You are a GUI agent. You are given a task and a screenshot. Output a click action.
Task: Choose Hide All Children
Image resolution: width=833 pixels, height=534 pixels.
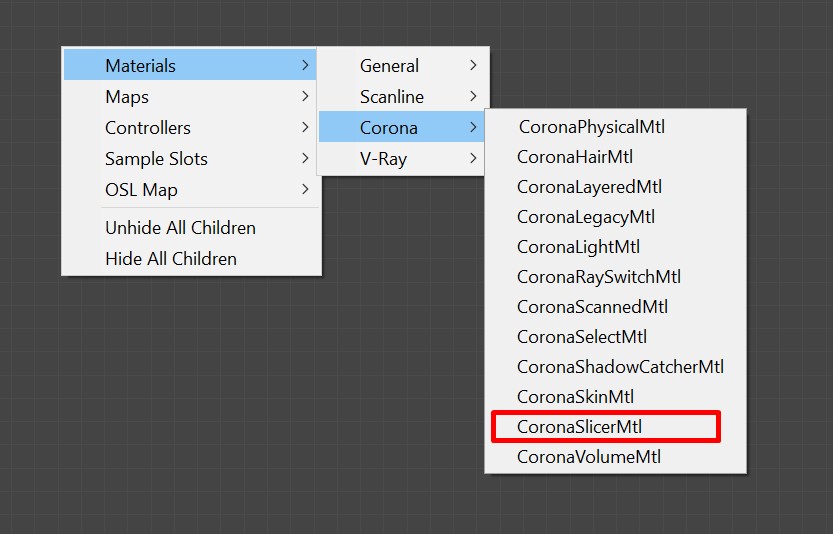tap(190, 258)
